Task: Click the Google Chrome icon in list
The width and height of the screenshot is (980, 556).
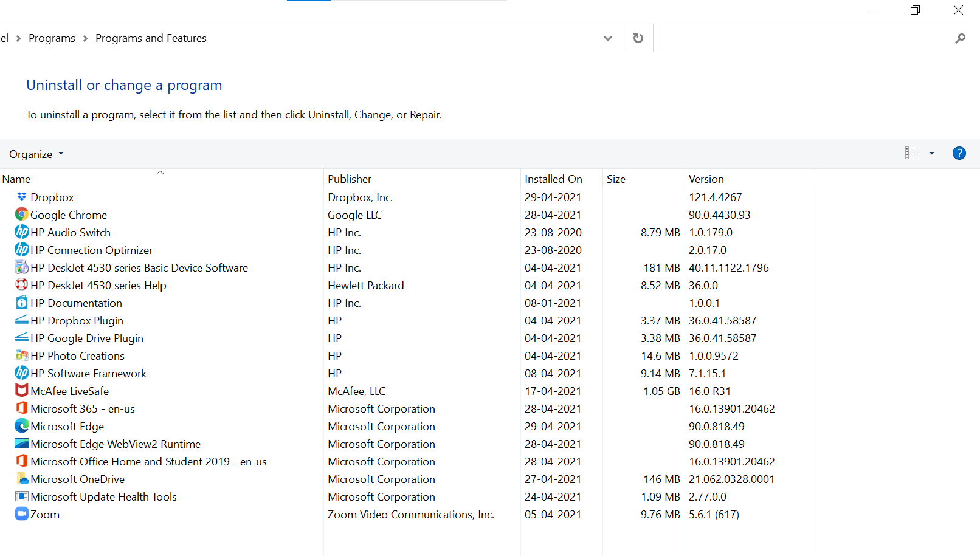Action: click(22, 215)
